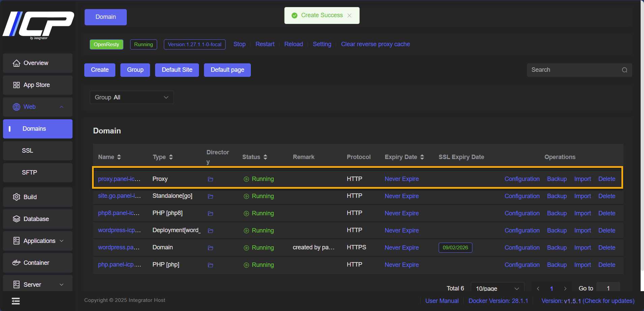Open folder icon in wordpress.pa Domain row
Screen dimensions: 644x311
pos(210,248)
